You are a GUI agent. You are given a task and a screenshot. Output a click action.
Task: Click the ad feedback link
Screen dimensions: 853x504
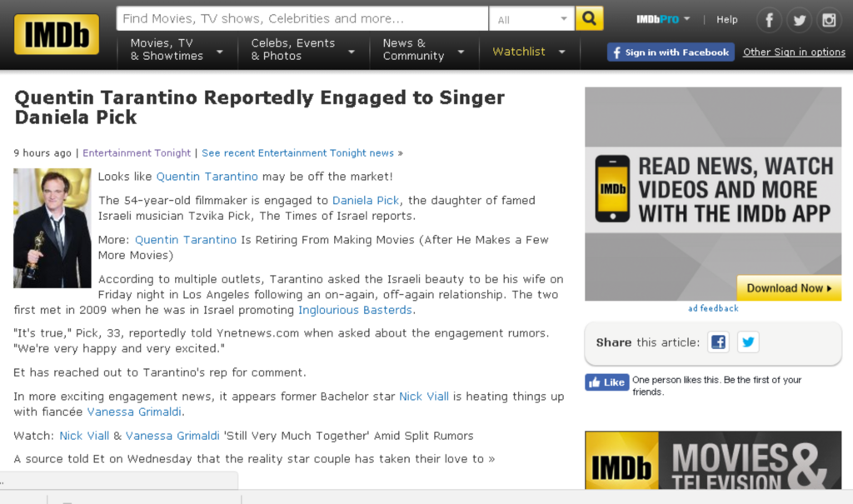713,308
